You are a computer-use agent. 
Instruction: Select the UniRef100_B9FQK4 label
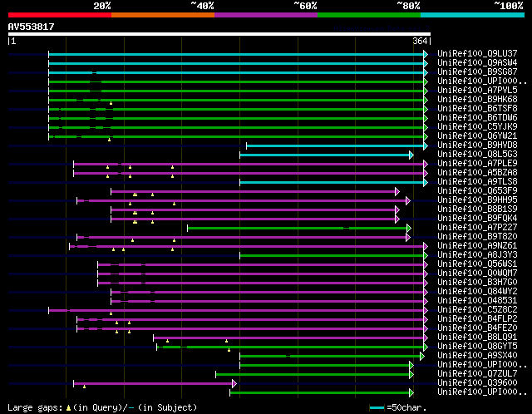(477, 218)
